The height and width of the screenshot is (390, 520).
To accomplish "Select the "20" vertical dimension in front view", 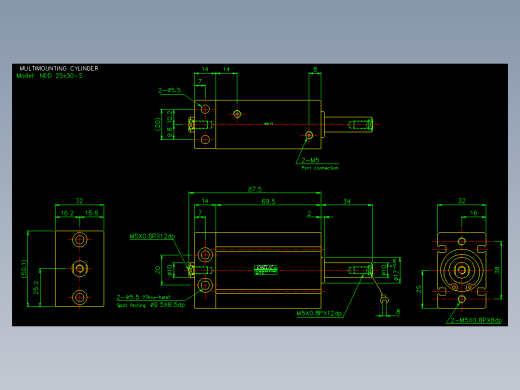I will point(157,270).
